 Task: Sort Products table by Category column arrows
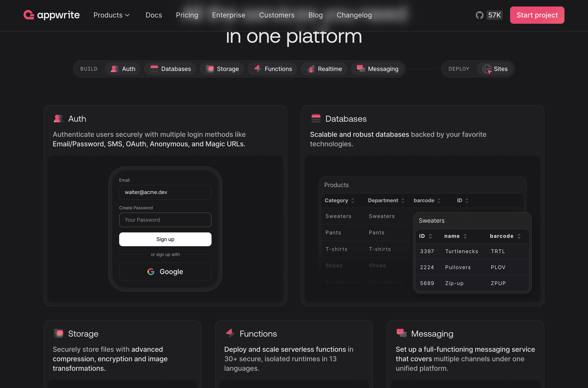tap(353, 201)
